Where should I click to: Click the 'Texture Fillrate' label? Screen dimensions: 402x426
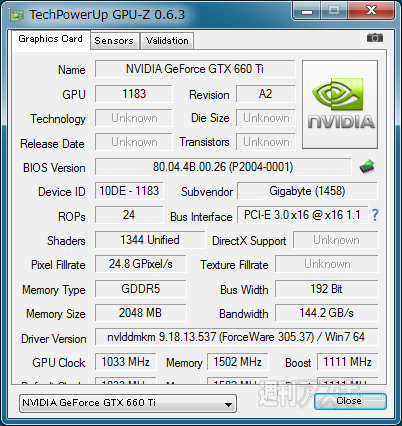(234, 265)
